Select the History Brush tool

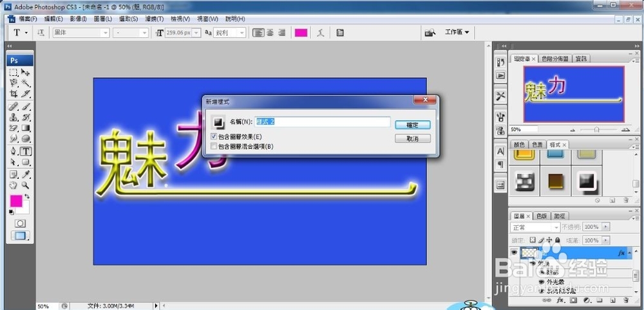[26, 117]
